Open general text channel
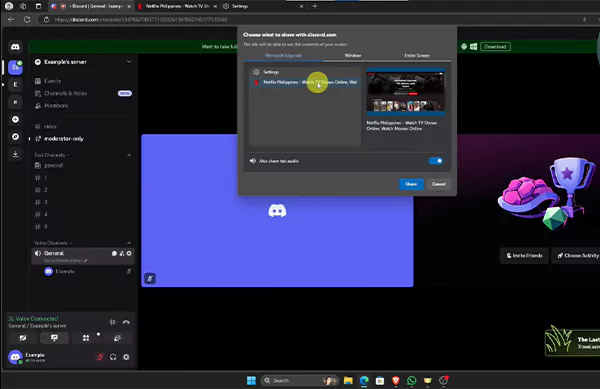600x389 pixels. tap(83, 165)
